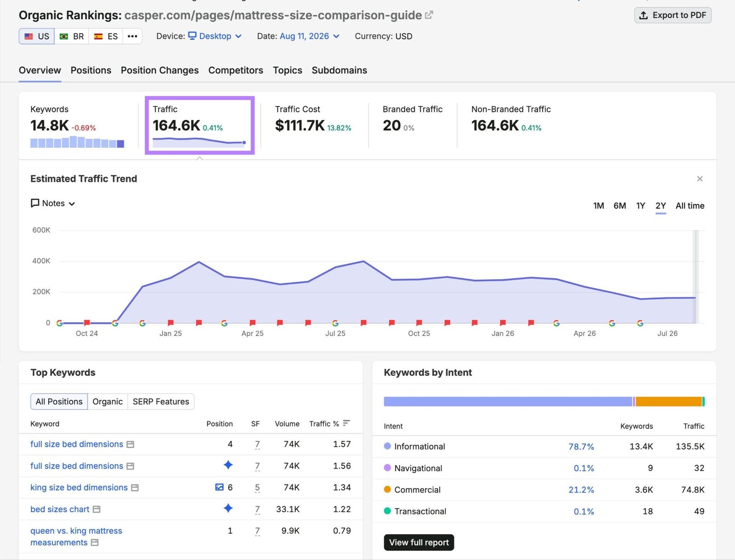Open the Keywords metric card
Screen dimensions: 735x560
(77, 125)
